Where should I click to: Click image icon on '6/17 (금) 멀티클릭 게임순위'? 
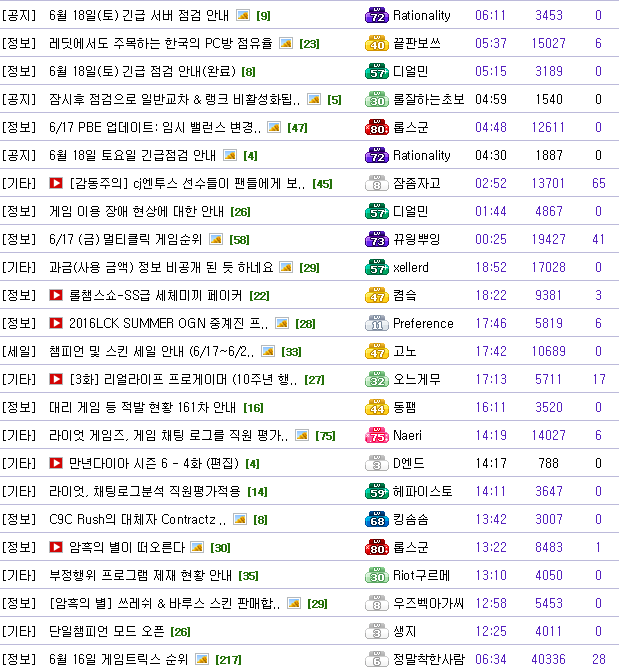tap(216, 239)
